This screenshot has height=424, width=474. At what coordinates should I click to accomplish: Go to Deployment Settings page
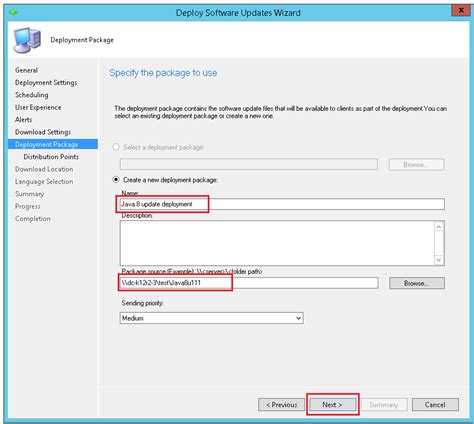46,83
